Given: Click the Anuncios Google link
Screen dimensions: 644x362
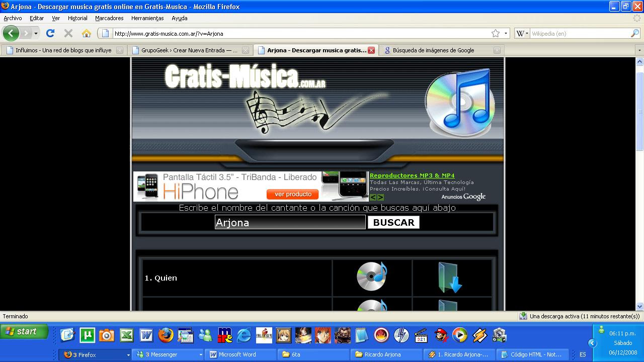Looking at the screenshot, I should pyautogui.click(x=463, y=197).
